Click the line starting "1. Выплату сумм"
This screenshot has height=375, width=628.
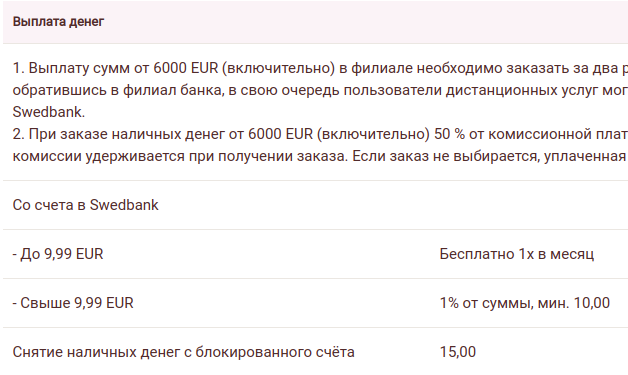click(320, 68)
